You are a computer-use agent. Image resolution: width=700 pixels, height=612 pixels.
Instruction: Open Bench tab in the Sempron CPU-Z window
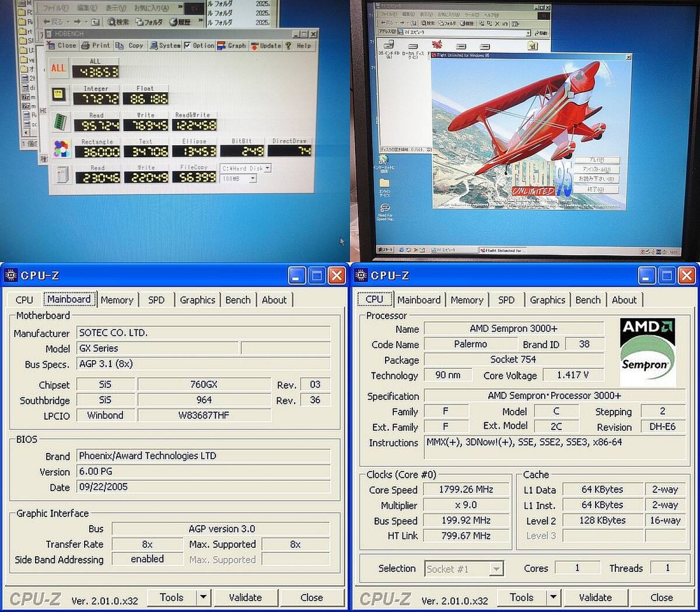coord(588,300)
